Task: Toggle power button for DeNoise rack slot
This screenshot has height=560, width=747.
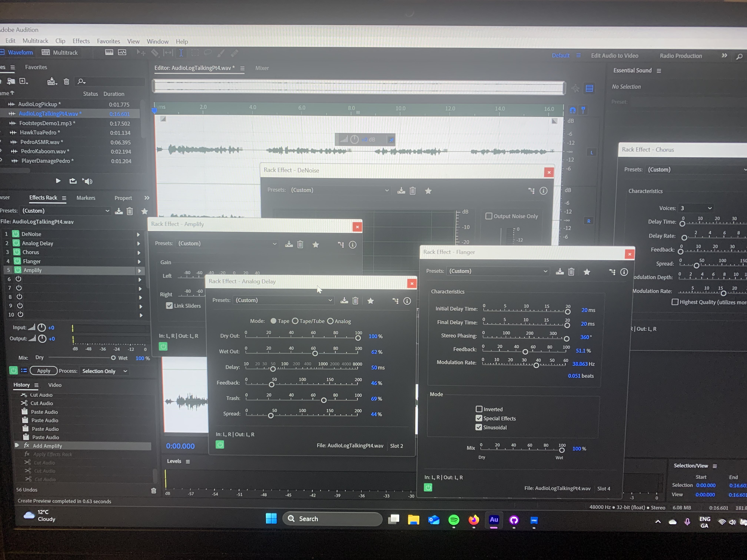Action: coord(16,234)
